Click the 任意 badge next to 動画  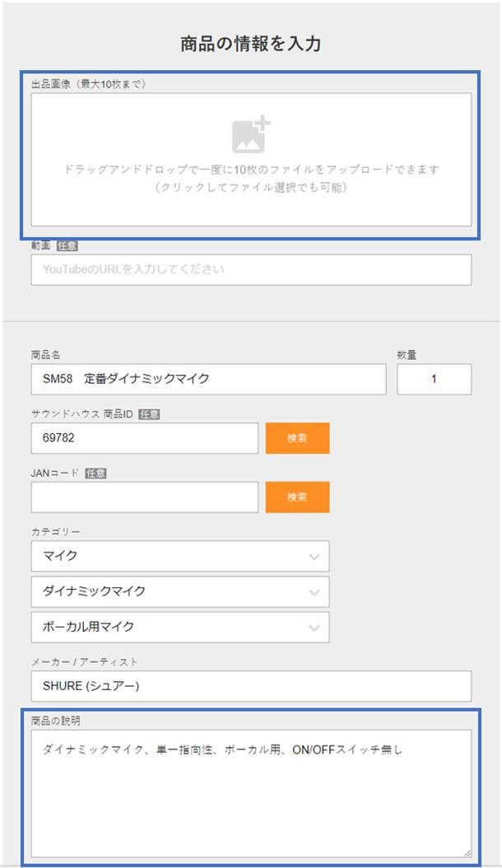point(67,245)
